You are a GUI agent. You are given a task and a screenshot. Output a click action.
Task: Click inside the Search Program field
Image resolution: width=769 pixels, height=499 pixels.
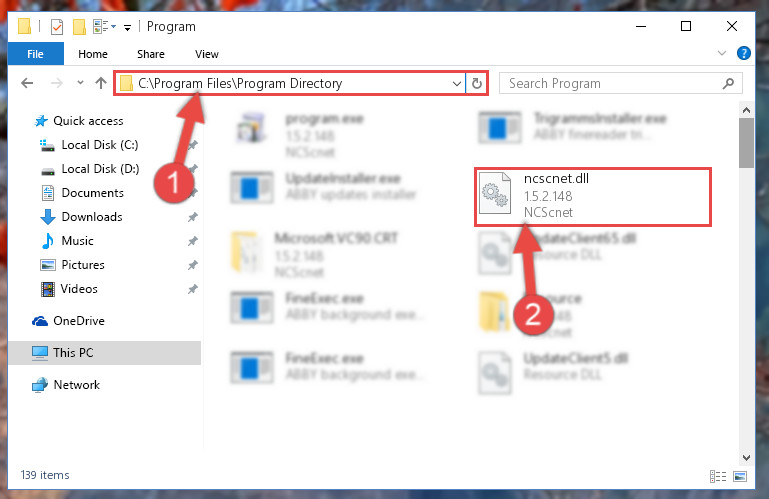pos(613,83)
